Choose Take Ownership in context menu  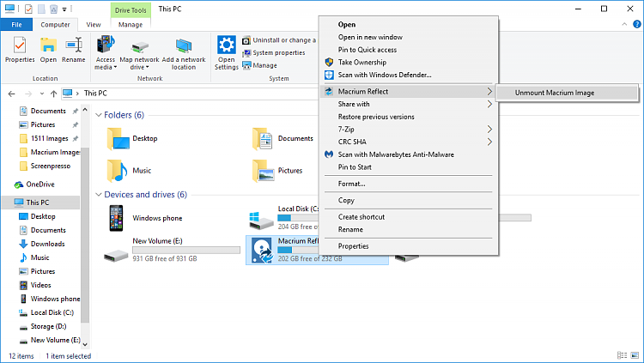click(x=409, y=63)
